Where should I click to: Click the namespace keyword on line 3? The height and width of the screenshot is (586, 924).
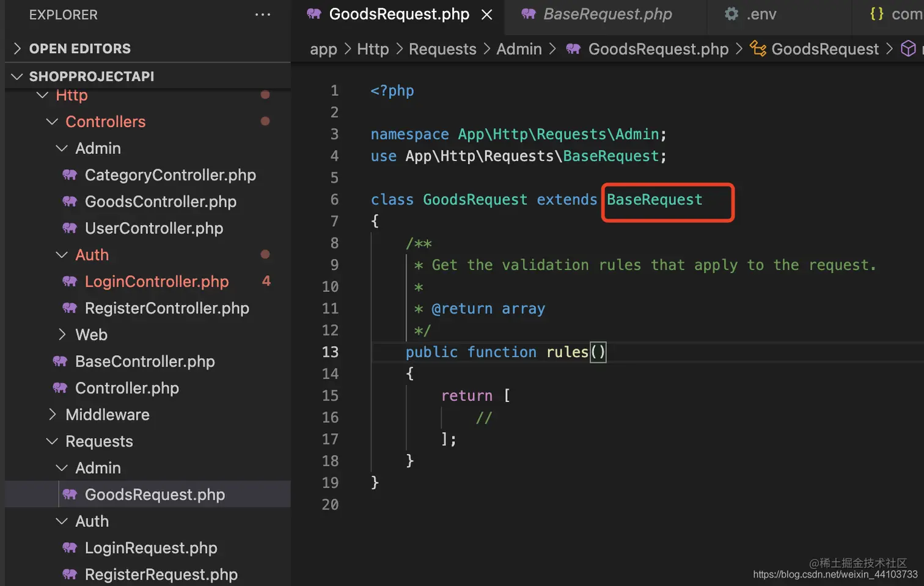[x=409, y=134]
